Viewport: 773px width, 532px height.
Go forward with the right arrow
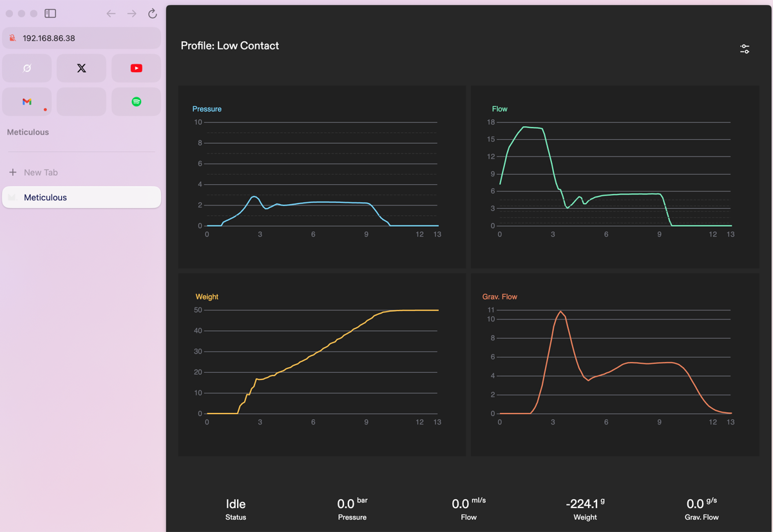pyautogui.click(x=132, y=14)
